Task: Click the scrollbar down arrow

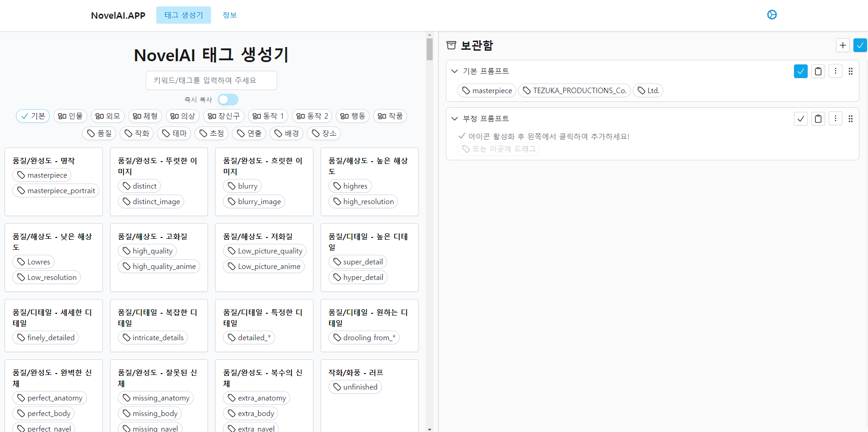Action: [429, 429]
